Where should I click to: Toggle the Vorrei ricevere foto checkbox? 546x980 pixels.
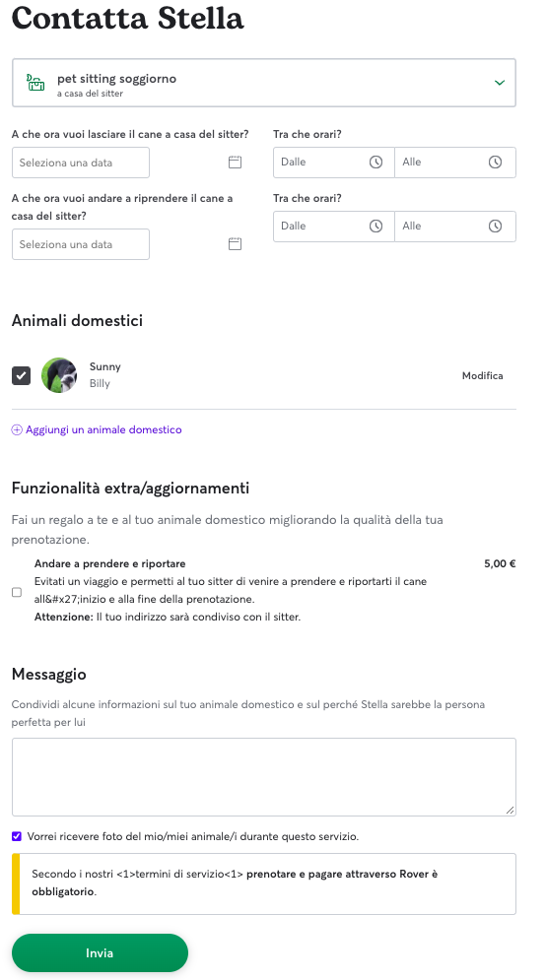click(x=17, y=836)
